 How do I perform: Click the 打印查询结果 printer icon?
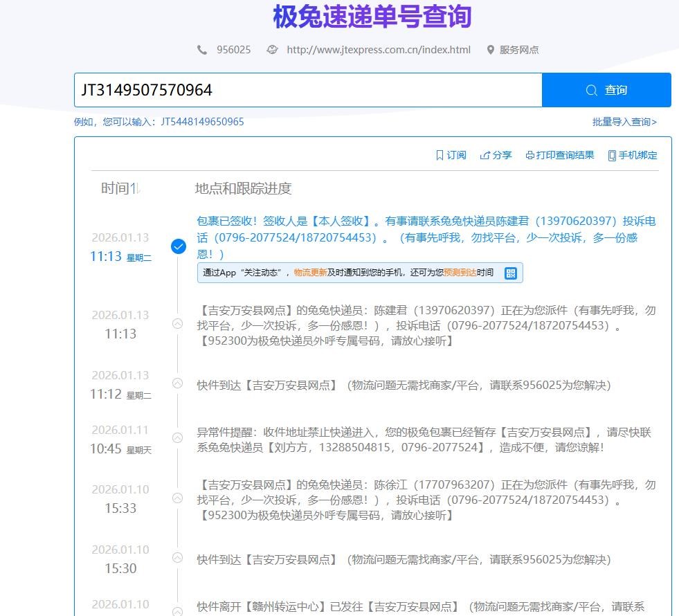(530, 156)
